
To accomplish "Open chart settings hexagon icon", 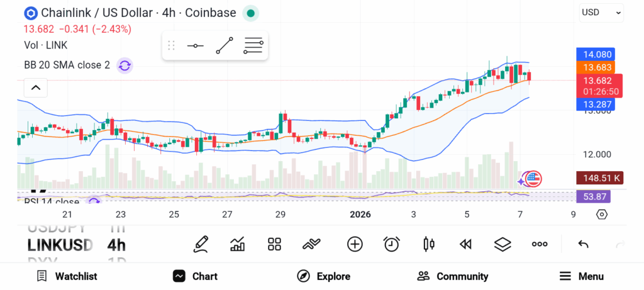I will (x=602, y=215).
